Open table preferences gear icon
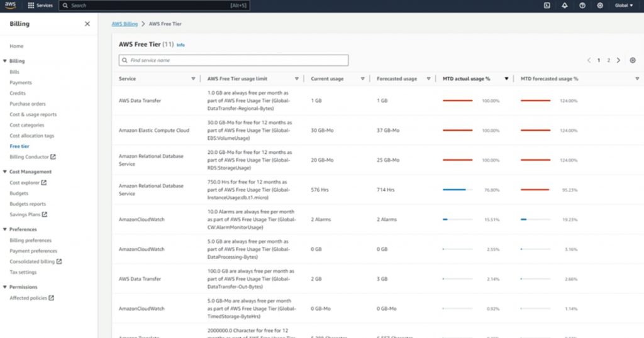 tap(633, 60)
